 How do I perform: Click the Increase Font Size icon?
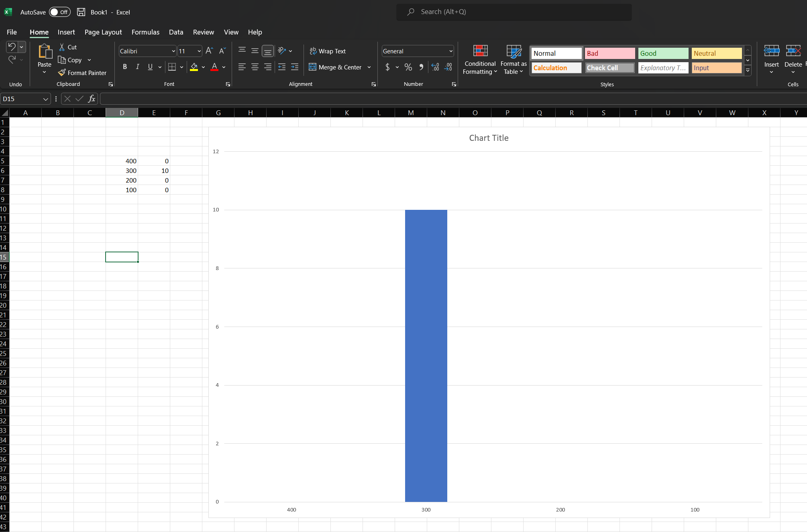pos(209,51)
